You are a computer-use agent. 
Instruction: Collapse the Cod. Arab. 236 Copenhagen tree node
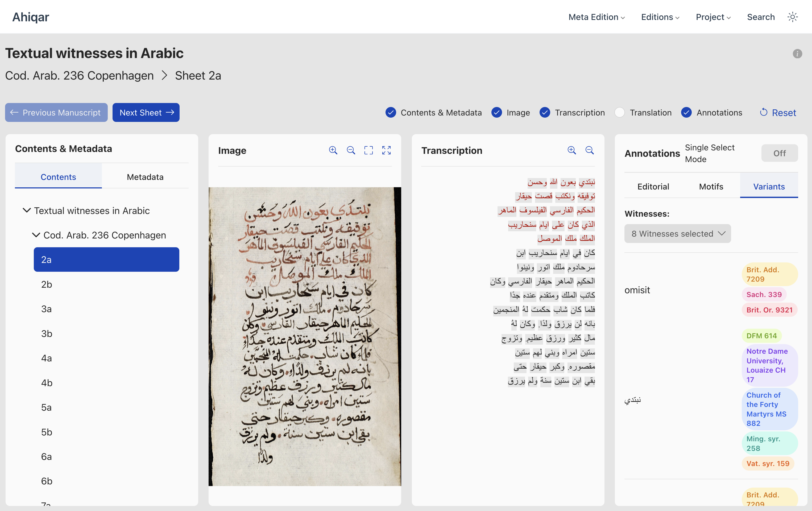tap(36, 235)
